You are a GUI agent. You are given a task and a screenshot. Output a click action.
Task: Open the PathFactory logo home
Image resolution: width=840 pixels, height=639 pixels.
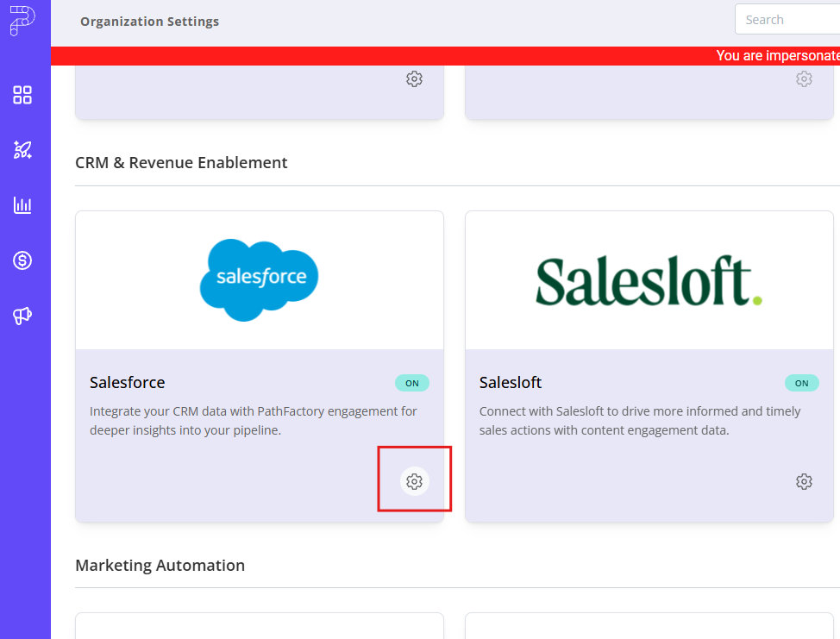22,21
